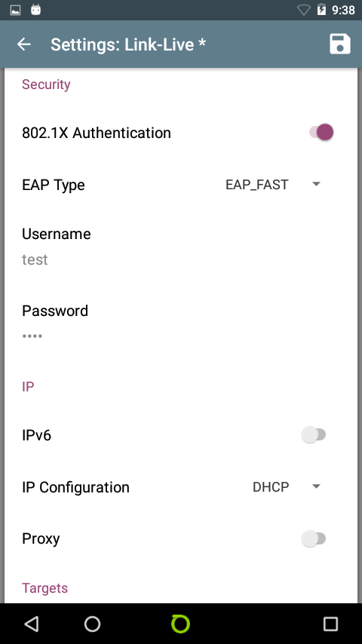This screenshot has width=362, height=644.
Task: Click the dropdown arrow beside EAP_FAST
Action: 316,184
